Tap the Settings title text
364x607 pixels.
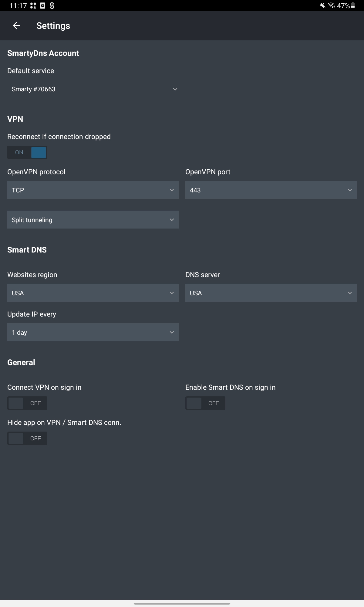(53, 26)
